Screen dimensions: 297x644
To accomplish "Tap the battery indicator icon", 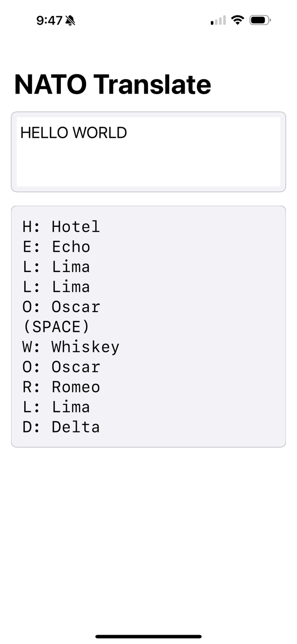I will [x=260, y=20].
